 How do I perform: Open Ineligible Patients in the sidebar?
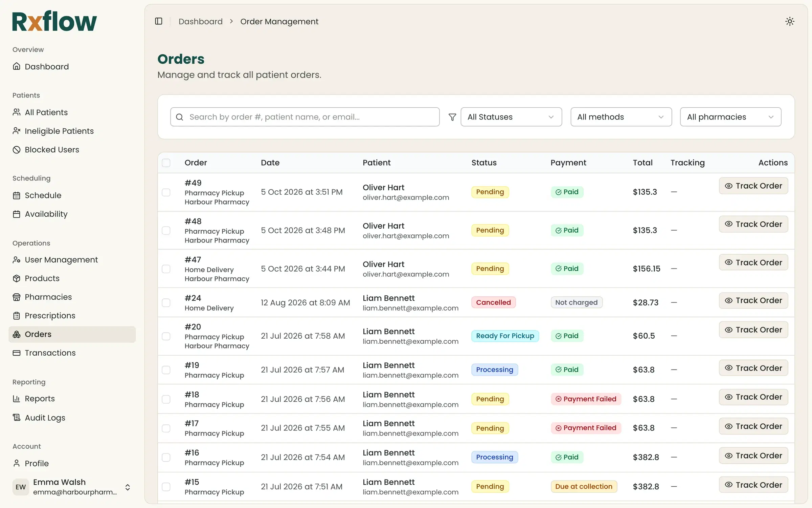click(x=72, y=131)
